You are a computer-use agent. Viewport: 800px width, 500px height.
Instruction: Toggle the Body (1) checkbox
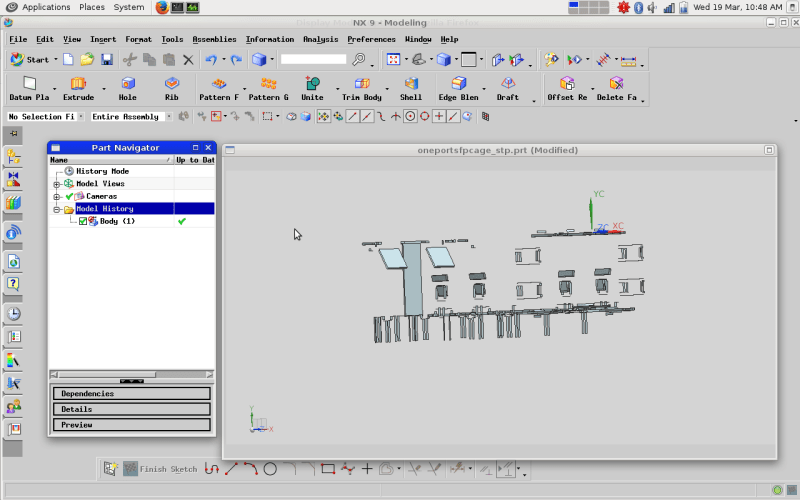coord(83,221)
